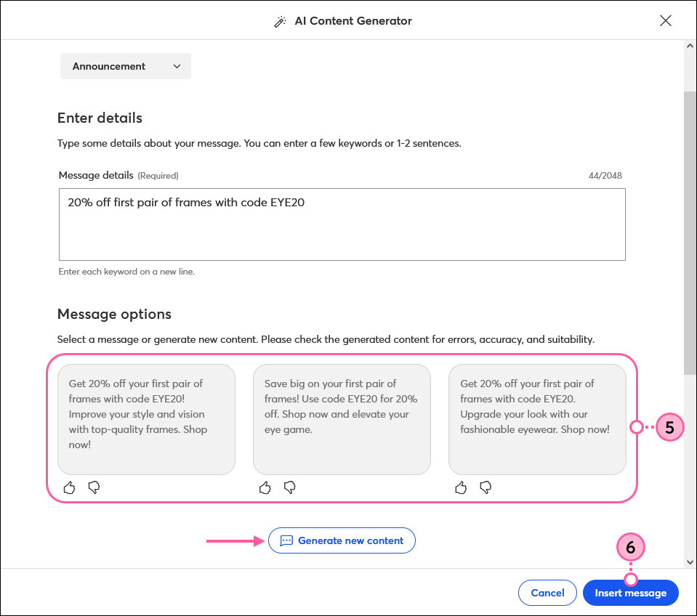Close the AI Content Generator dialog
This screenshot has width=697, height=616.
pyautogui.click(x=666, y=20)
